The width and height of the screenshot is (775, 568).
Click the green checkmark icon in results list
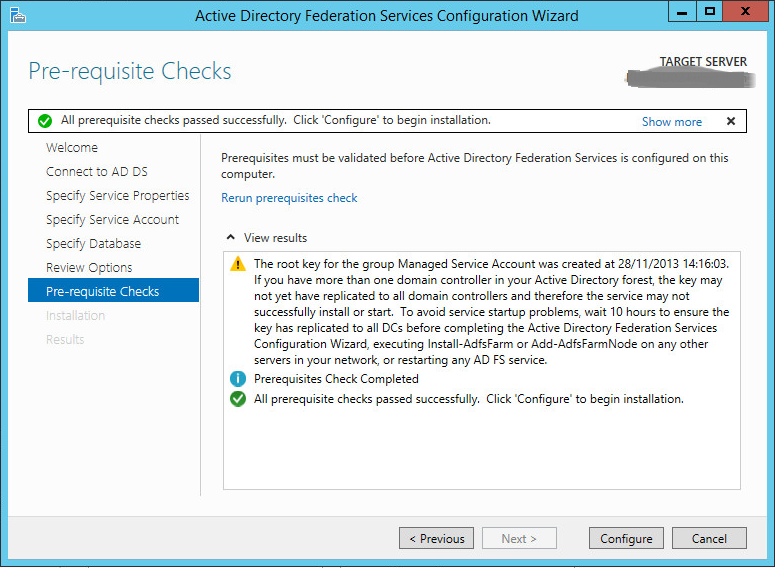pyautogui.click(x=238, y=399)
